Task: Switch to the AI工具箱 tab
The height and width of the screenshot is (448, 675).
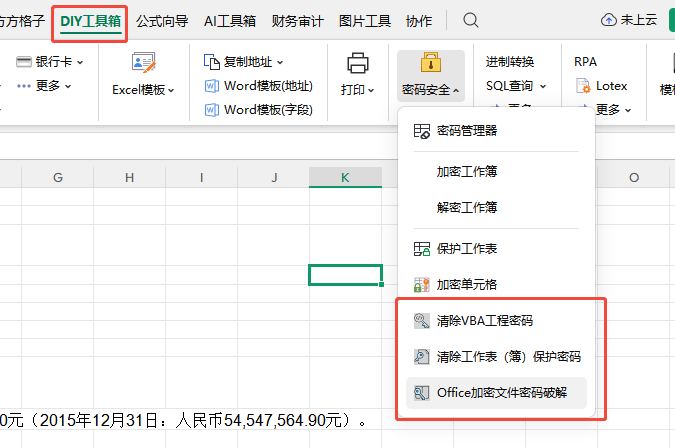Action: [x=229, y=20]
